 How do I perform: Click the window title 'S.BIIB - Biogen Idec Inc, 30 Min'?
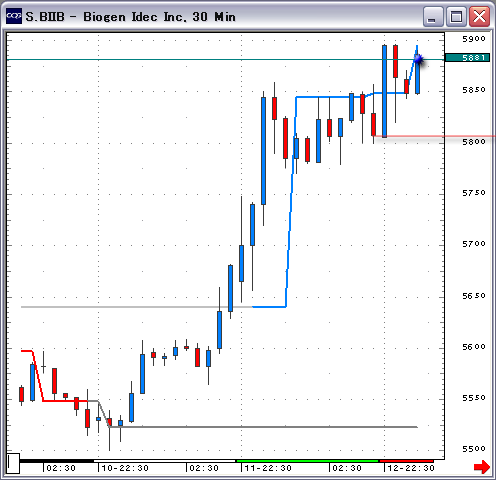point(131,17)
